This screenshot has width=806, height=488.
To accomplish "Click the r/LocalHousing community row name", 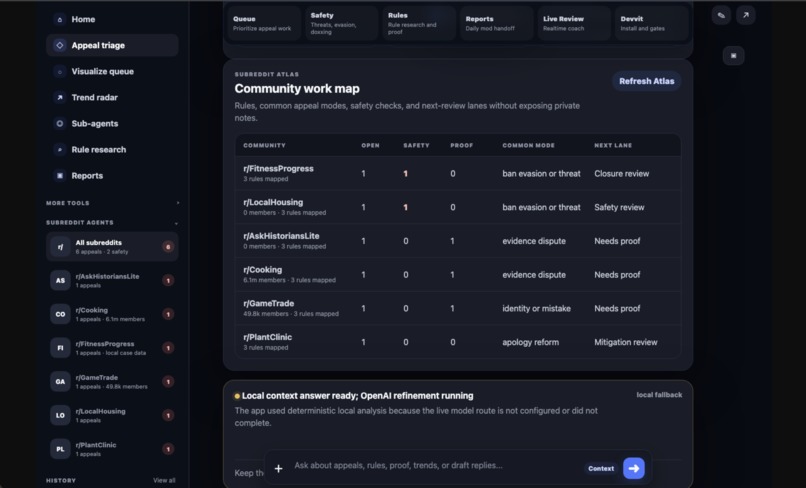I will 273,203.
